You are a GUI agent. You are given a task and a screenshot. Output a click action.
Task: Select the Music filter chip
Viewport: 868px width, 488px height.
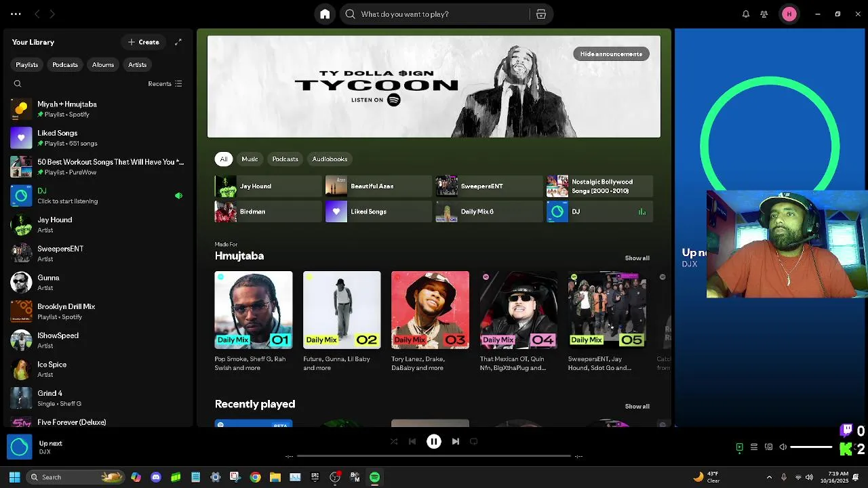(250, 159)
